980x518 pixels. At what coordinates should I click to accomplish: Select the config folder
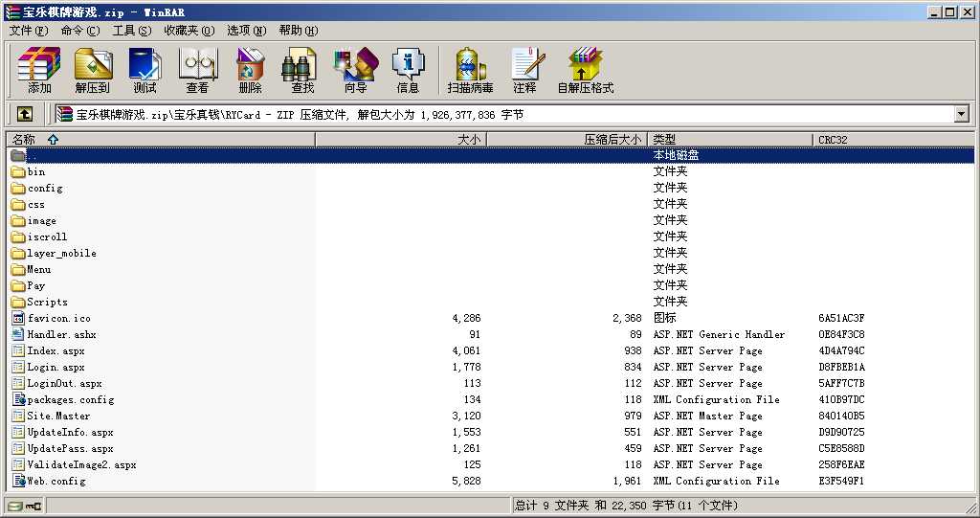37,188
